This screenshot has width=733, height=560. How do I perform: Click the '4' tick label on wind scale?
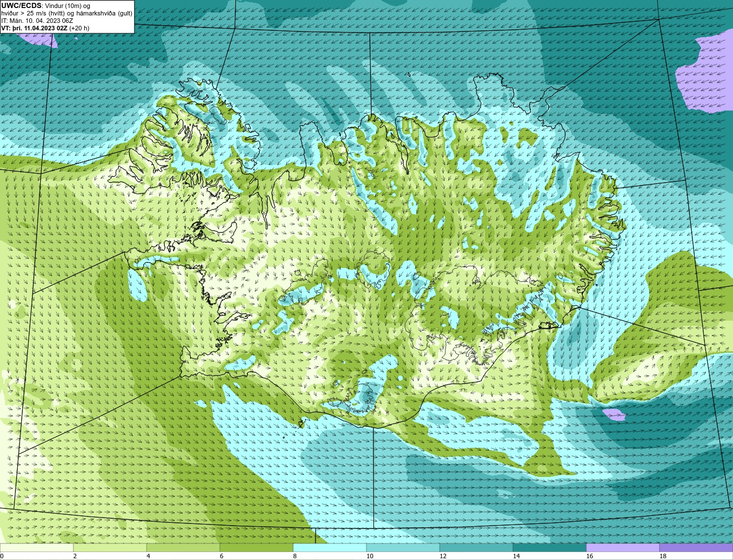[148, 556]
